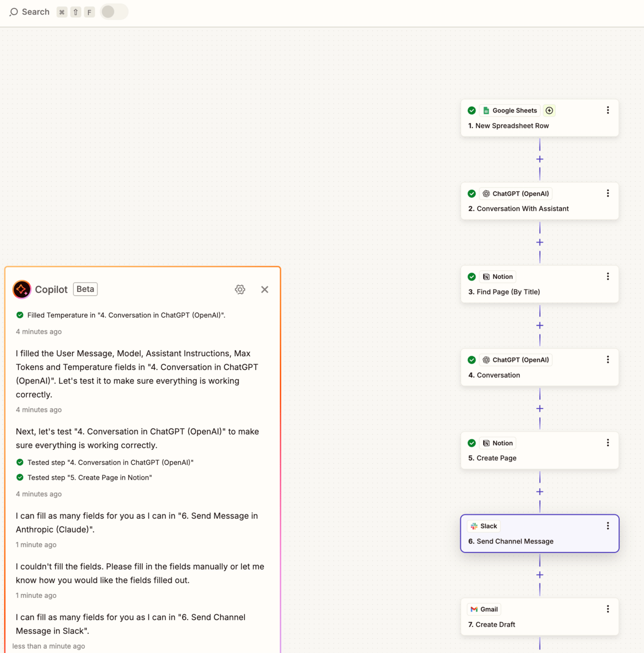Viewport: 644px width, 653px height.
Task: Click the trigger bolt icon beside Google Sheets
Action: [x=549, y=111]
